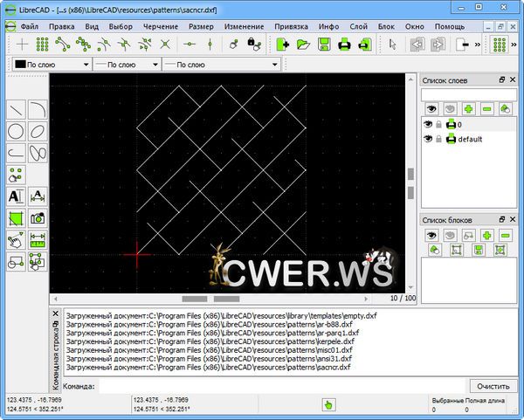Toggle lock on the default layer

click(439, 140)
